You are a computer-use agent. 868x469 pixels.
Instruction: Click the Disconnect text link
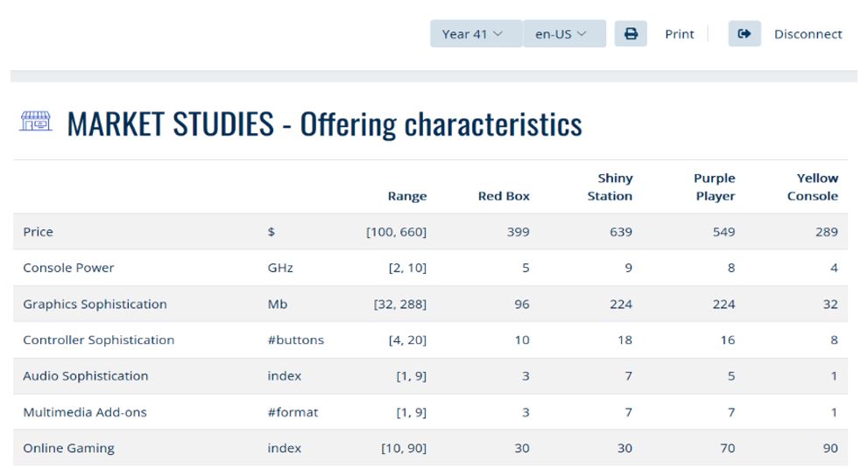click(x=808, y=34)
